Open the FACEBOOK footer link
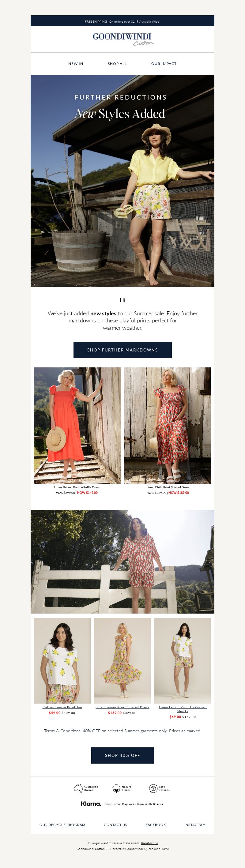The height and width of the screenshot is (868, 245). tap(156, 825)
